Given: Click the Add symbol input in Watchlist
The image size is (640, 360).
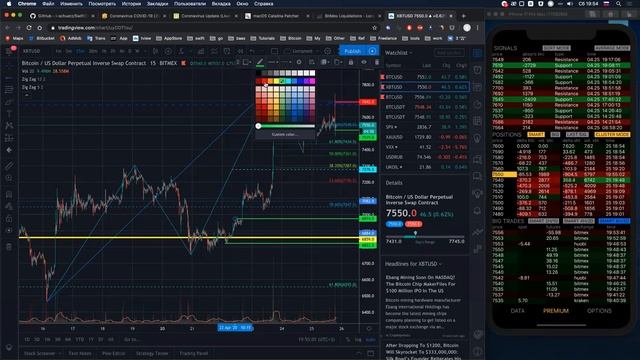Looking at the screenshot, I should coord(449,53).
